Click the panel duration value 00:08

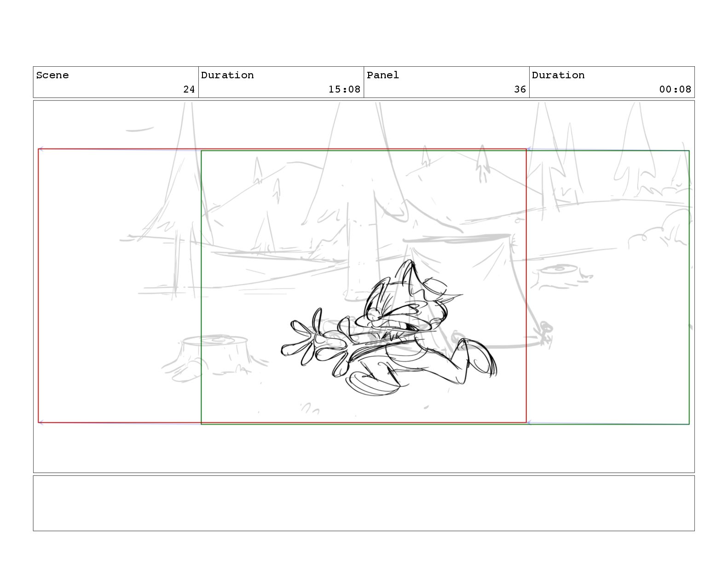click(x=675, y=89)
